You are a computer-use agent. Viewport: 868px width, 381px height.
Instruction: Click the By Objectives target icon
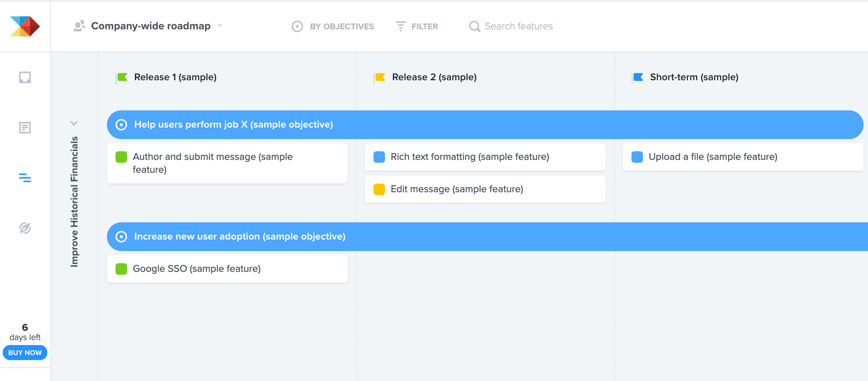point(297,26)
